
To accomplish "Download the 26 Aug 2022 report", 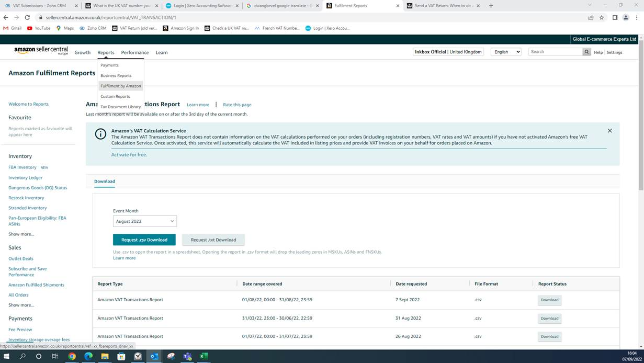I will (549, 336).
